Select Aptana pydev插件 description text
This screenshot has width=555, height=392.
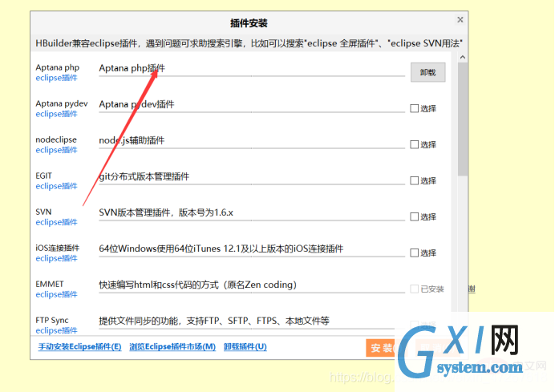[136, 104]
